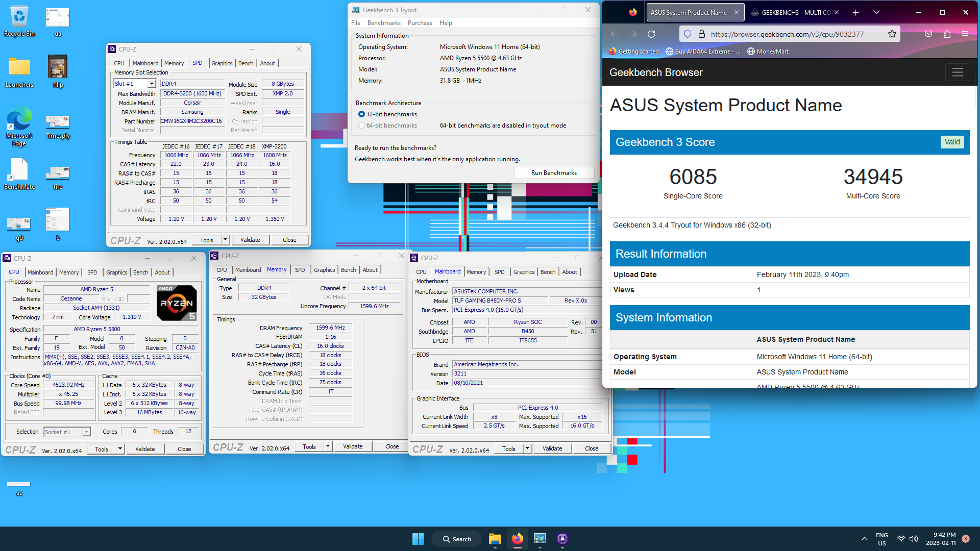
Task: Close the ASUS System Product Name tab
Action: point(737,12)
